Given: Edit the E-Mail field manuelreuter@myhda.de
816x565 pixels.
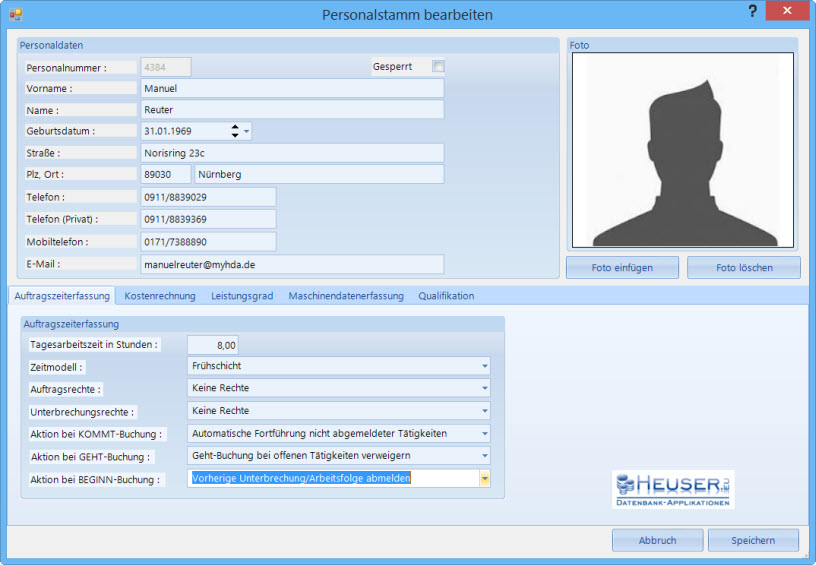Looking at the screenshot, I should click(292, 264).
